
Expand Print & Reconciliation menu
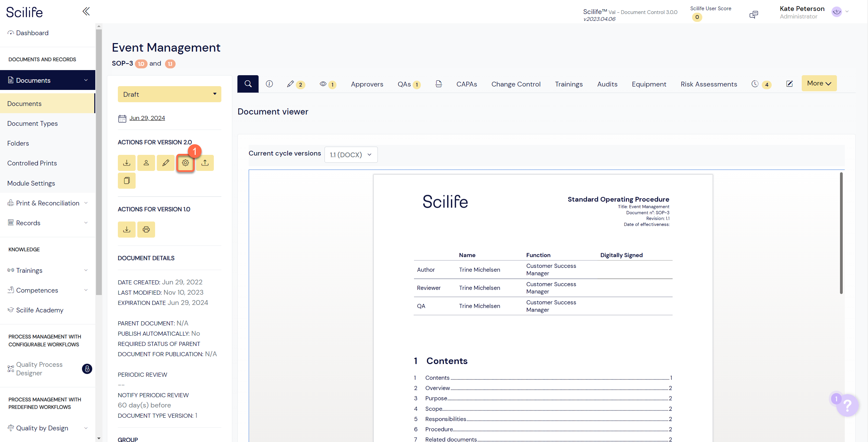tap(86, 203)
